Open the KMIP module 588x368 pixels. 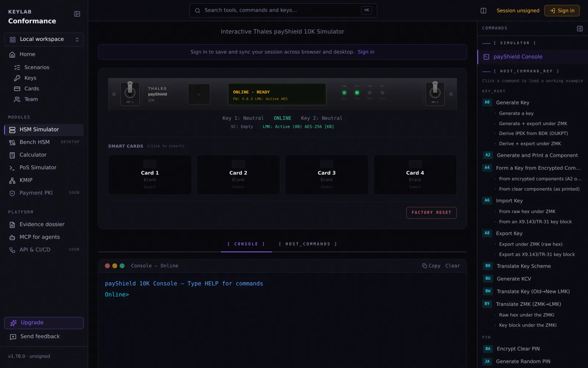44,180
